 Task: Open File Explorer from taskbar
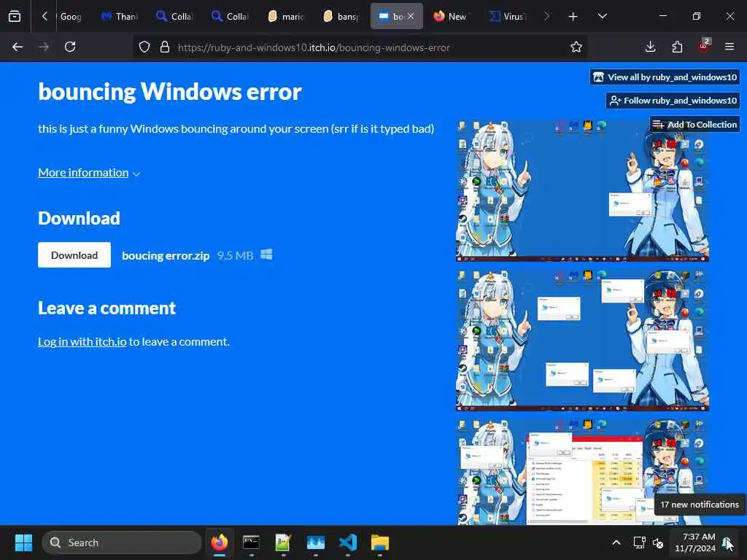pyautogui.click(x=379, y=542)
